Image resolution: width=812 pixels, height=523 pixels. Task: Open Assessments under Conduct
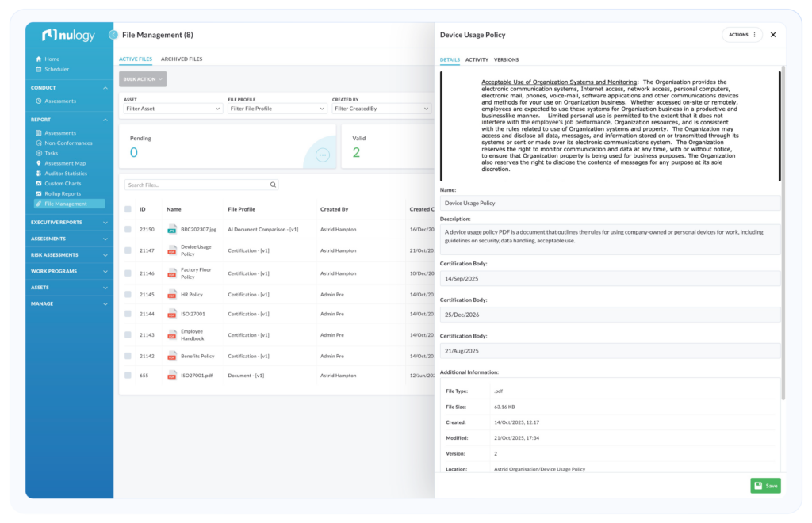coord(60,101)
